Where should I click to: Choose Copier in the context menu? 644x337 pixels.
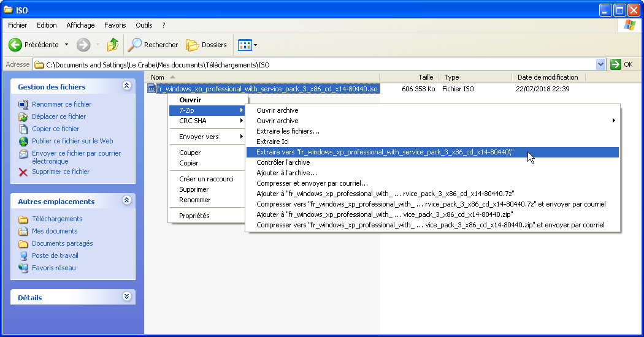click(x=207, y=163)
